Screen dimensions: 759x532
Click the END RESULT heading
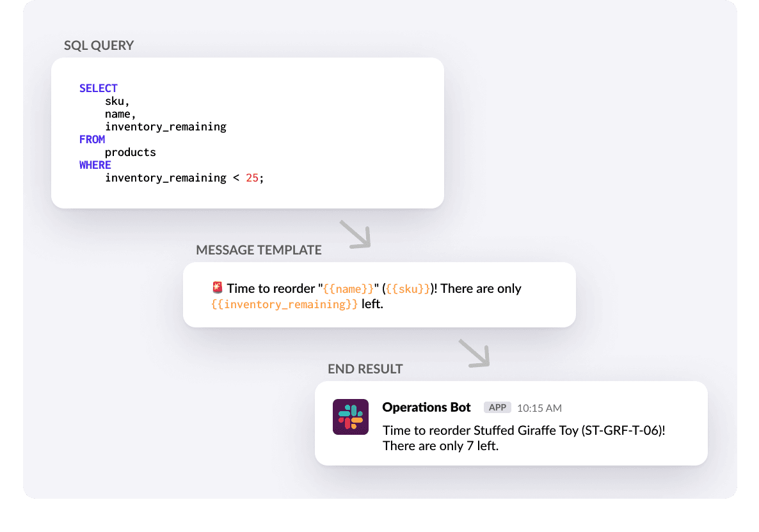click(x=365, y=369)
